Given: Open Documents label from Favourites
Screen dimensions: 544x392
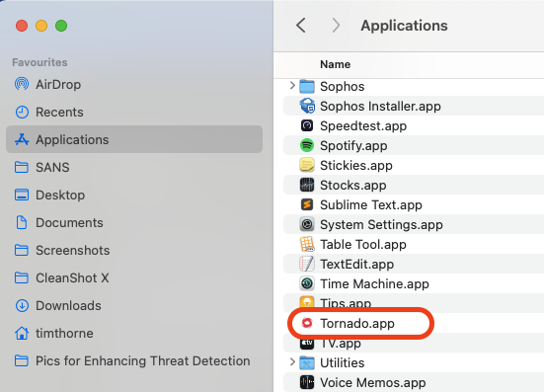Looking at the screenshot, I should point(69,222).
